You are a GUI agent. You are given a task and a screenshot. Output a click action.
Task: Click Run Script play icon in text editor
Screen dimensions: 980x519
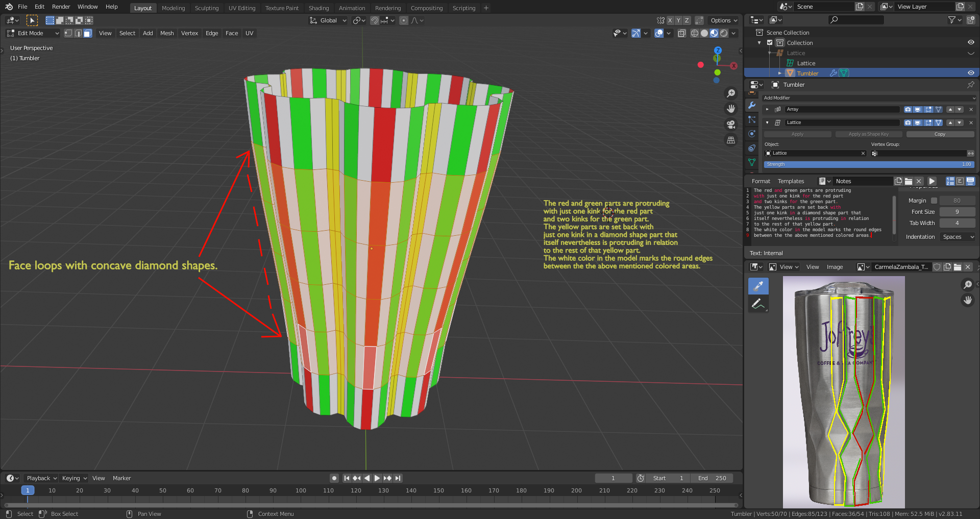[x=932, y=181]
